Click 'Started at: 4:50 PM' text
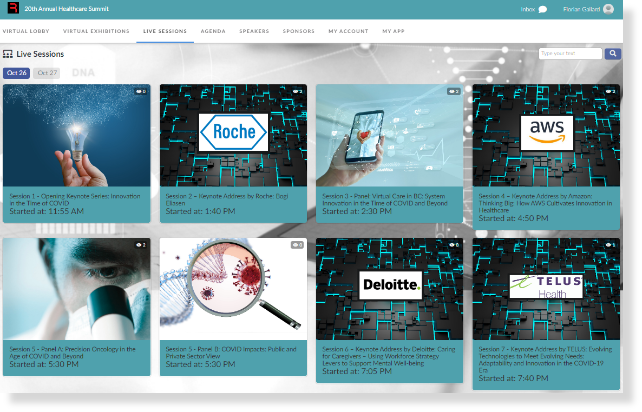 (x=513, y=218)
